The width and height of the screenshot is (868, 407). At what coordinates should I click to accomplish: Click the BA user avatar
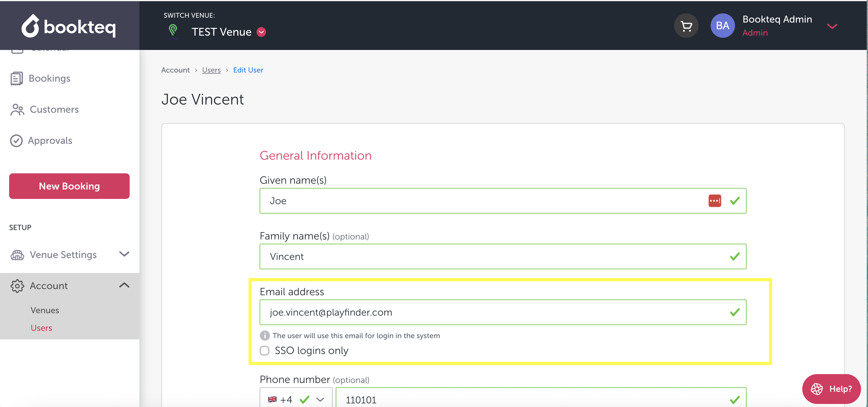[x=723, y=26]
